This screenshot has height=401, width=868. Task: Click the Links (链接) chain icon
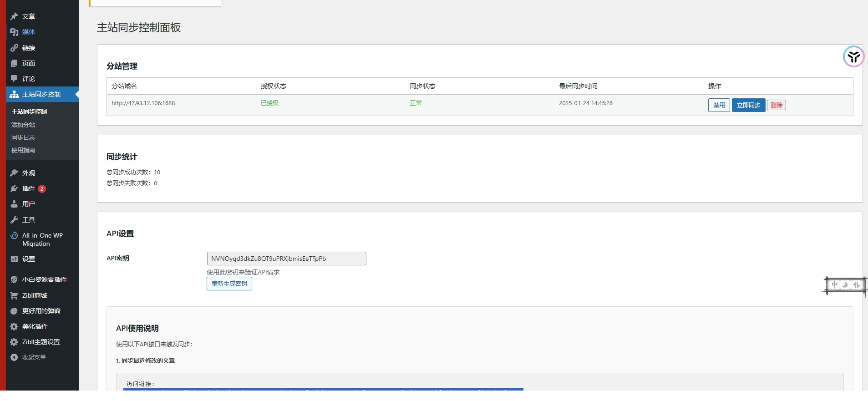[14, 48]
